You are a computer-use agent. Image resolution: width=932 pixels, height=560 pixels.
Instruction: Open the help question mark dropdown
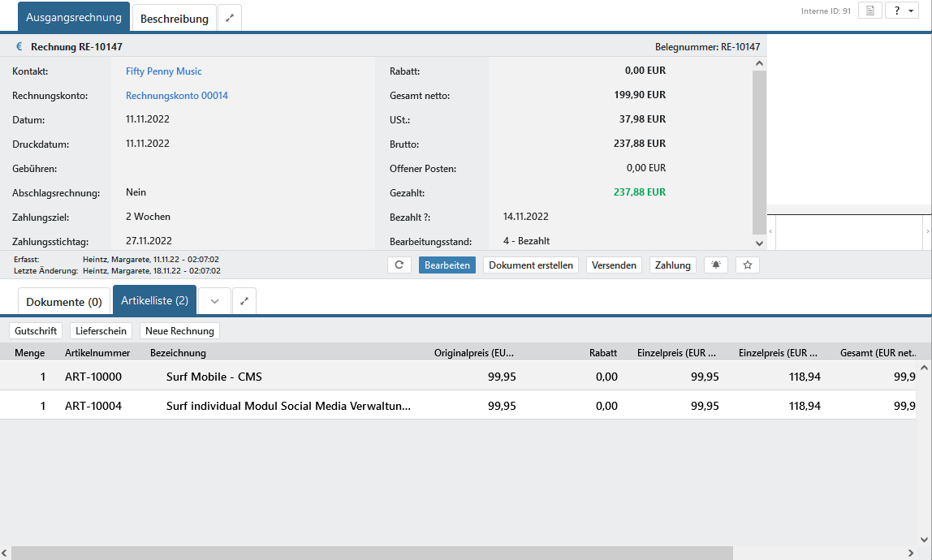[901, 11]
